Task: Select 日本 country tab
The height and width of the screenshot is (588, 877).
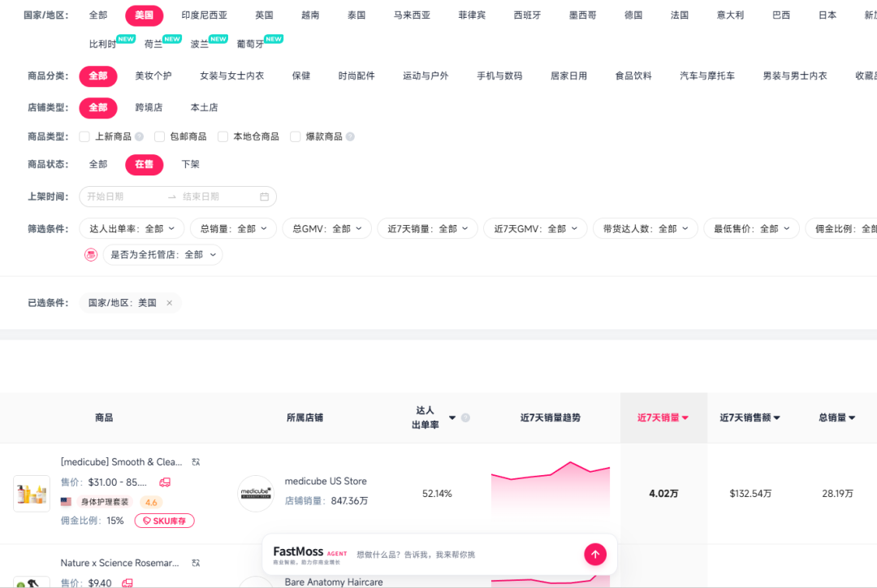Action: coord(827,15)
